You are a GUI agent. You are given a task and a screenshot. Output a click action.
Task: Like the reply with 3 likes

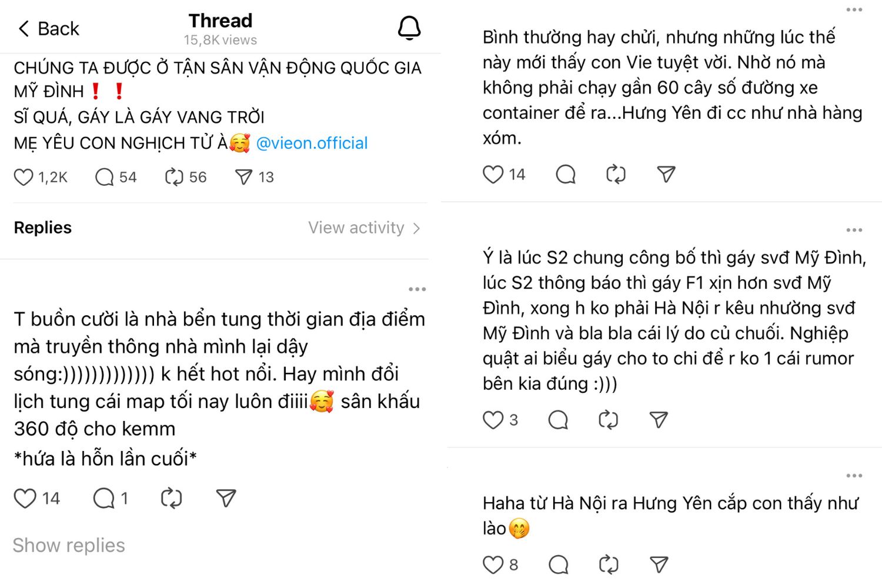(492, 420)
